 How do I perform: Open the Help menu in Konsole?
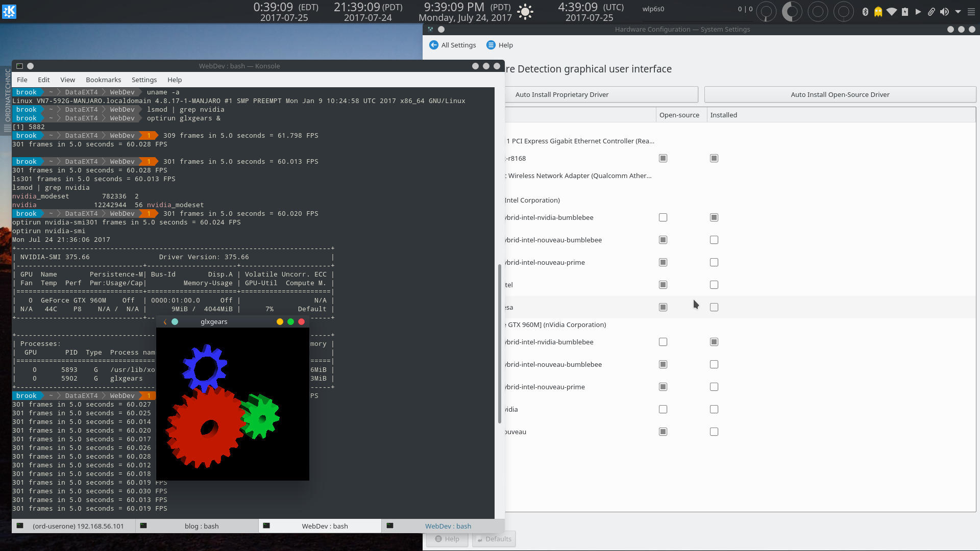[174, 80]
